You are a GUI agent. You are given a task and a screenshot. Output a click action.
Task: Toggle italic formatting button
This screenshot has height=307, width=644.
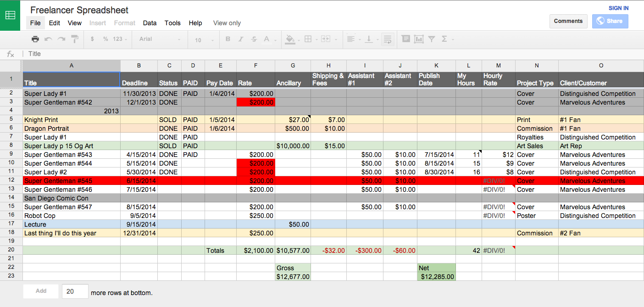pos(241,39)
